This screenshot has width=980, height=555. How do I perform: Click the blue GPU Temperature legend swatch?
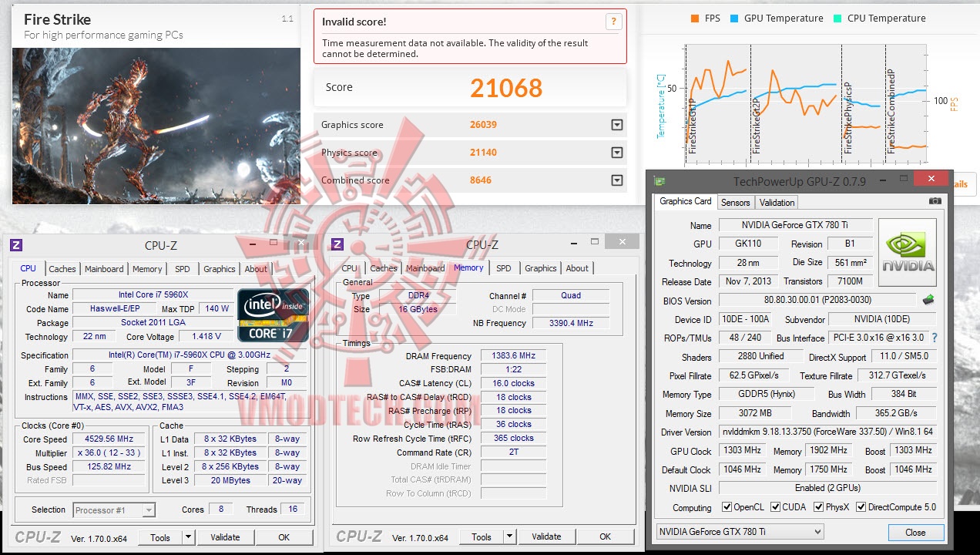(x=735, y=18)
